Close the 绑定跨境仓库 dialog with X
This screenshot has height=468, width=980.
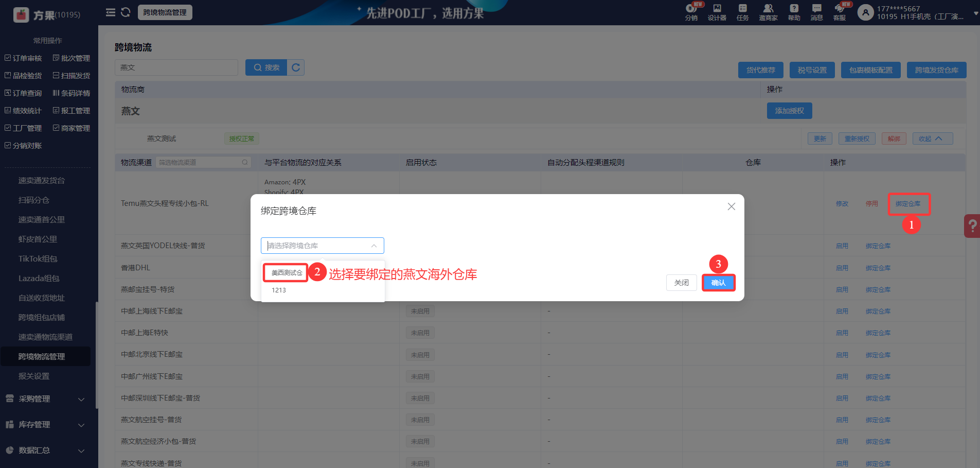tap(732, 206)
